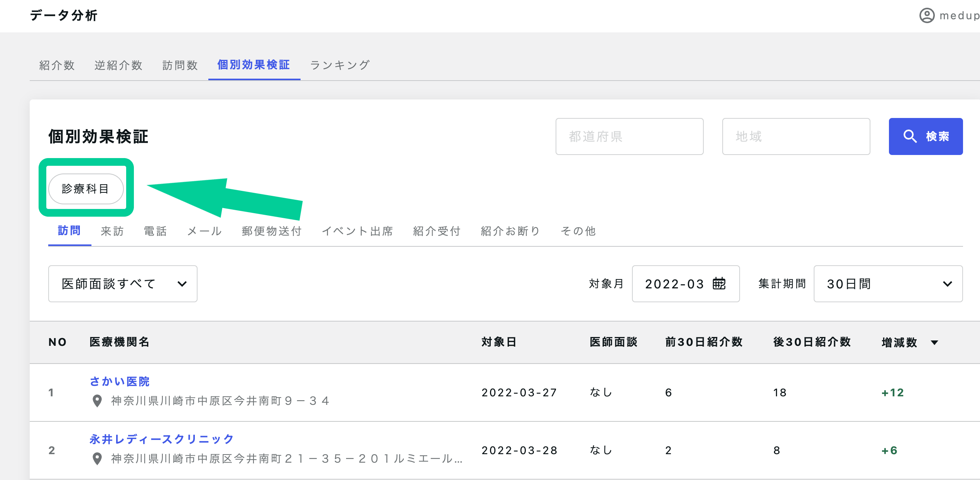Image resolution: width=980 pixels, height=480 pixels.
Task: Click the 都道府県 input field
Action: [629, 136]
